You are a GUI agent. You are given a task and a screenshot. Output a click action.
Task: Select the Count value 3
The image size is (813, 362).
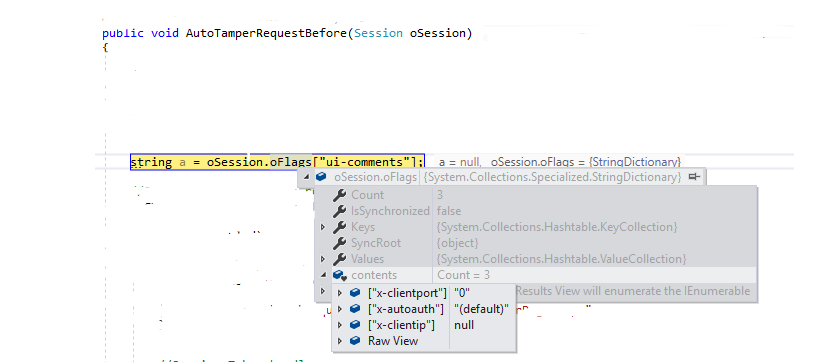(x=440, y=195)
